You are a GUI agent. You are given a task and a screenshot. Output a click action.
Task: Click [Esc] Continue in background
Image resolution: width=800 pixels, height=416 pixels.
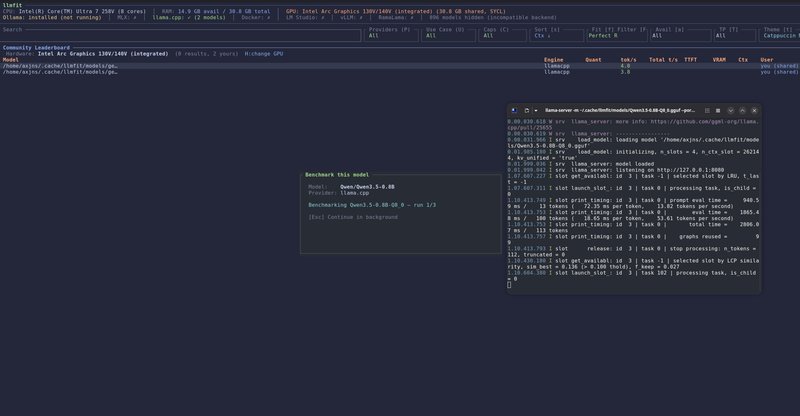click(353, 217)
